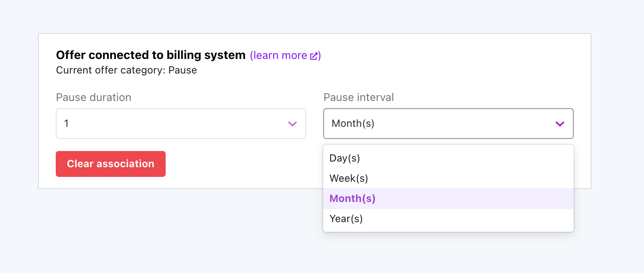Open the Pause duration dropdown
The image size is (644, 273).
[x=181, y=124]
